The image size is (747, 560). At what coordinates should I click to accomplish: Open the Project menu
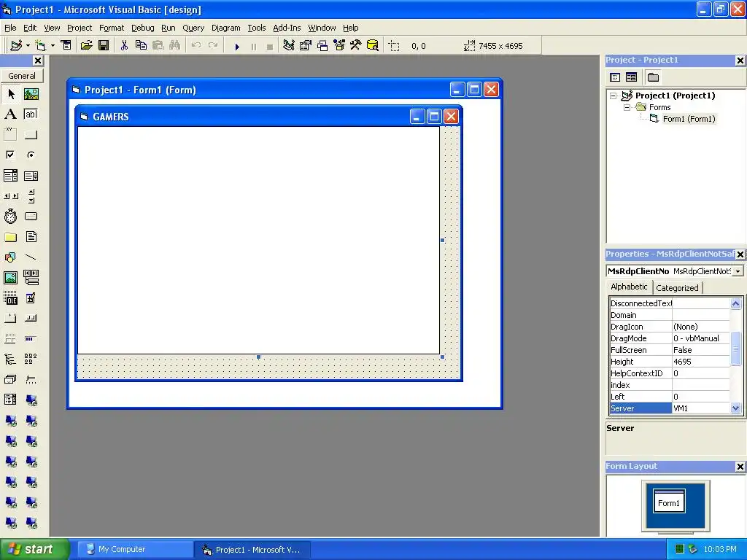coord(79,28)
